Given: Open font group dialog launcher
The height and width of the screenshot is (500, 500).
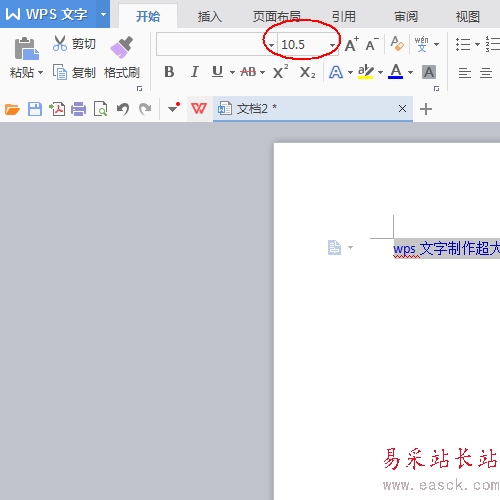Looking at the screenshot, I should pyautogui.click(x=436, y=88).
